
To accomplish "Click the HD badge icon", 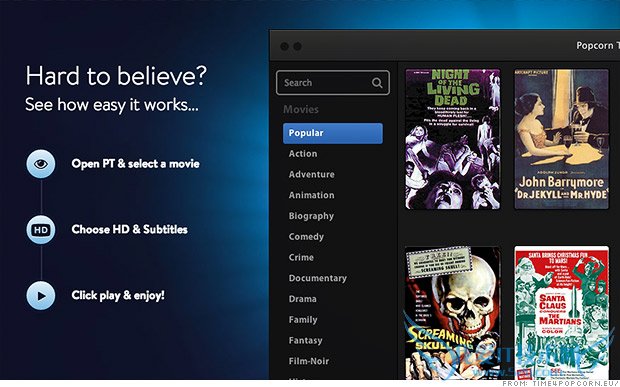I will coord(41,230).
